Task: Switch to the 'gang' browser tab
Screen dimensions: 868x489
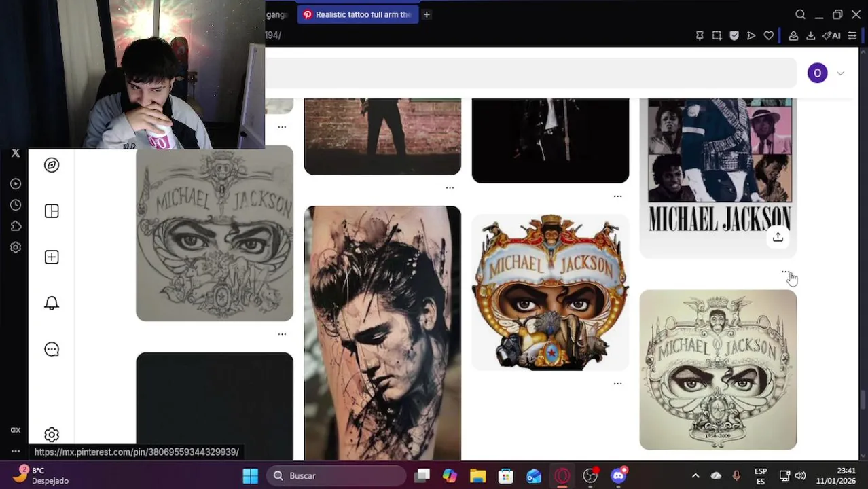Action: [x=278, y=14]
